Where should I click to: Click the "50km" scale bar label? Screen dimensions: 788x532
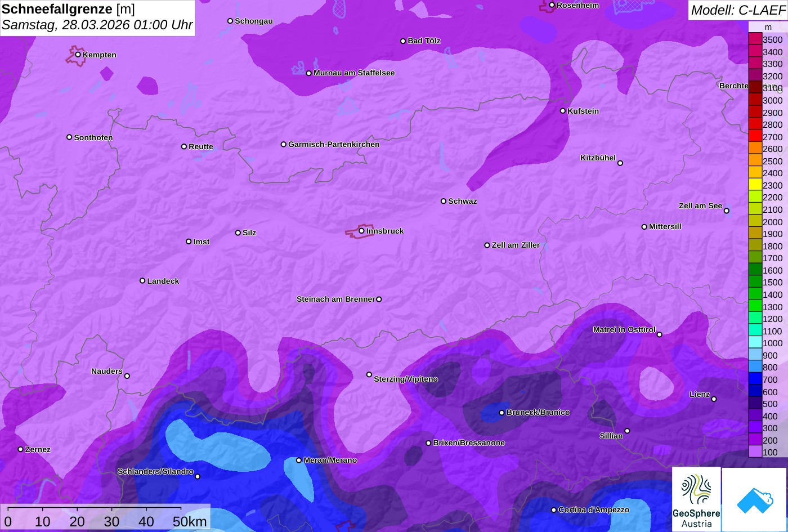190,521
